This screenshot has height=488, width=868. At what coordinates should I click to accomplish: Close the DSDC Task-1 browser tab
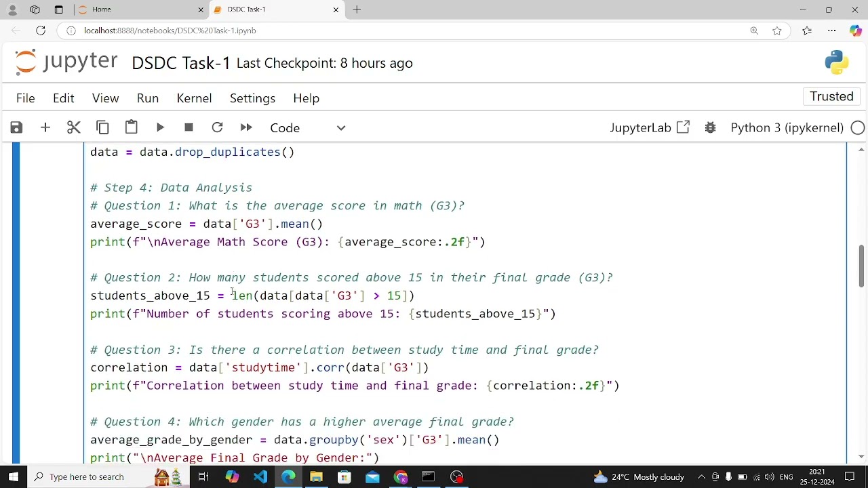336,9
